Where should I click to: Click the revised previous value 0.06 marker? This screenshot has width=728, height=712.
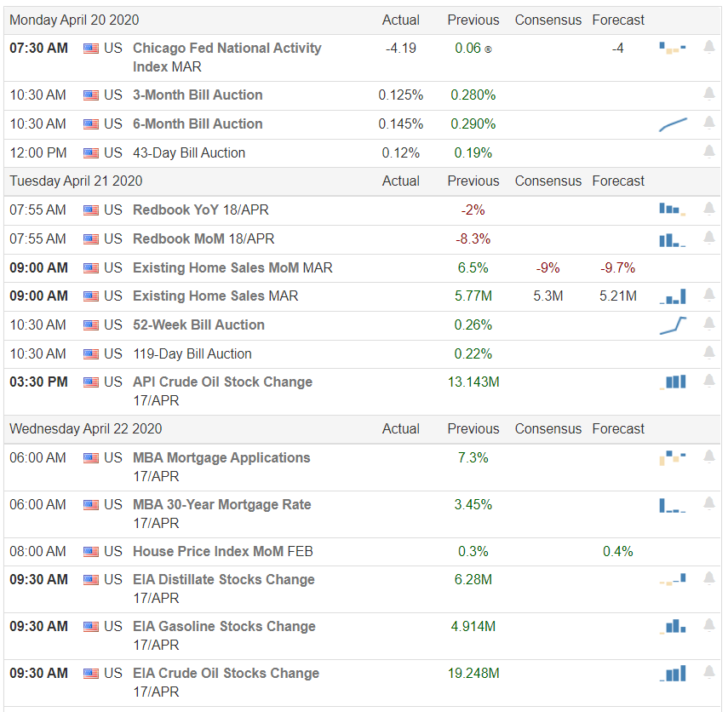point(488,49)
